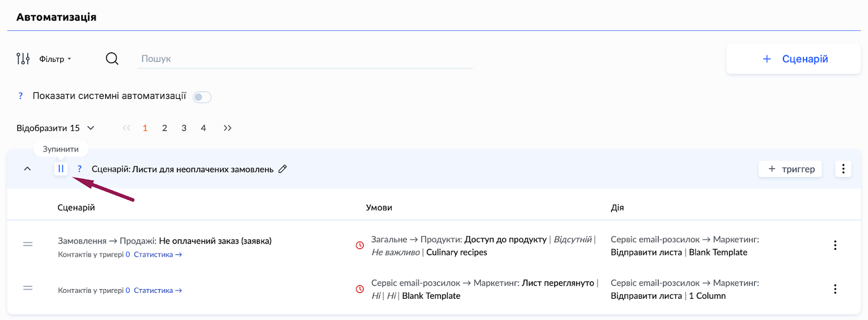The width and height of the screenshot is (868, 320).
Task: Expand the Відобразити 15 page size dropdown
Action: point(55,128)
